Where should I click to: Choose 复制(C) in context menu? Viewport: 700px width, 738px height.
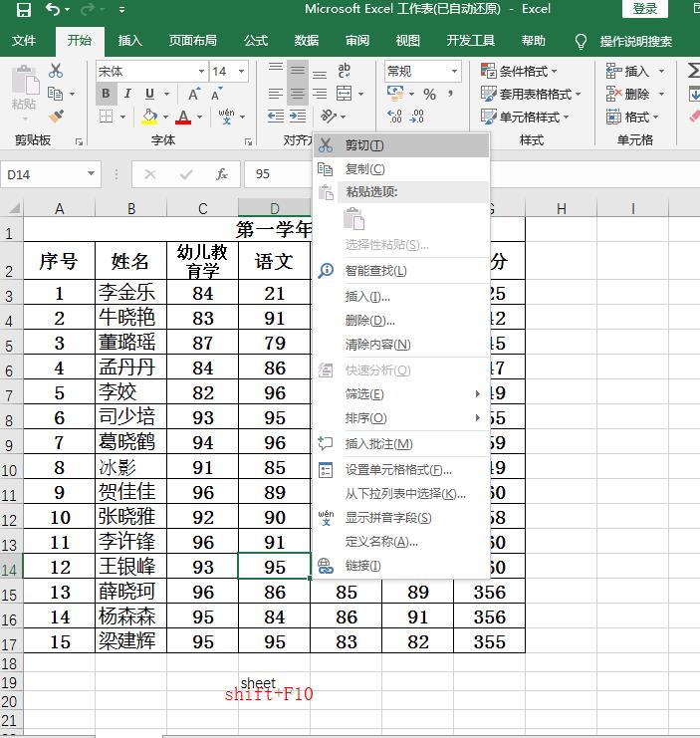tap(401, 169)
